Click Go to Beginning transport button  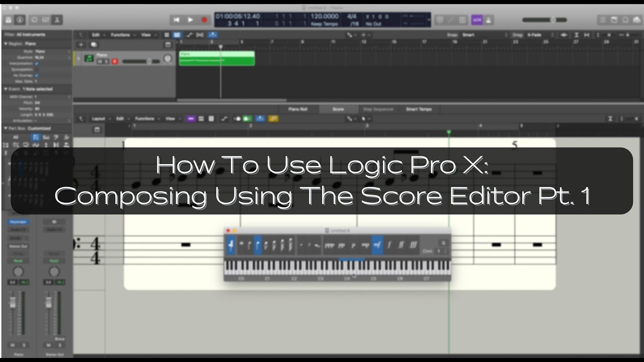pos(176,20)
